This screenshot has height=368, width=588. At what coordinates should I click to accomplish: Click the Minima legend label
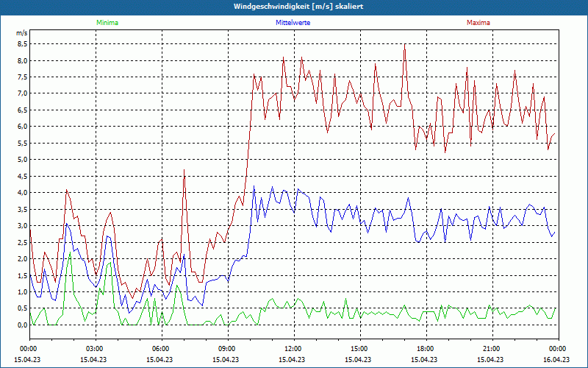(107, 23)
